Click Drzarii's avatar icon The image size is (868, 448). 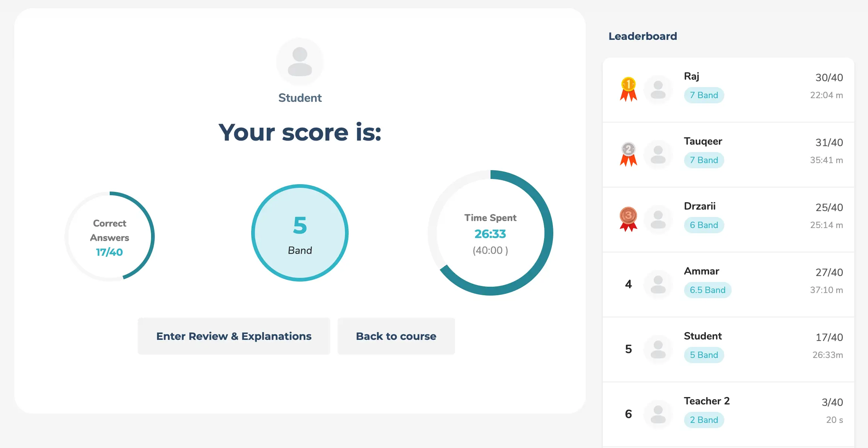pos(658,220)
